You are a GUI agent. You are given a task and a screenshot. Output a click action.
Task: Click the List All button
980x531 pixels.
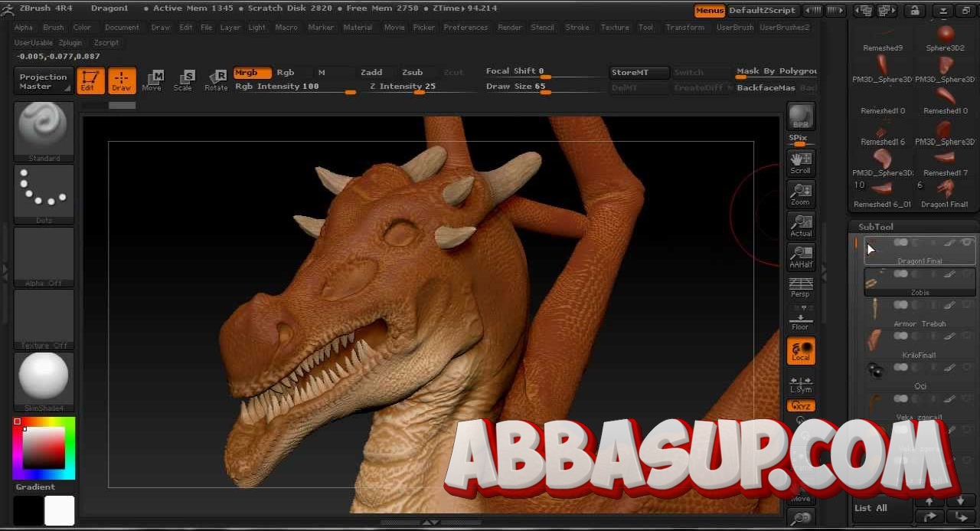[882, 509]
